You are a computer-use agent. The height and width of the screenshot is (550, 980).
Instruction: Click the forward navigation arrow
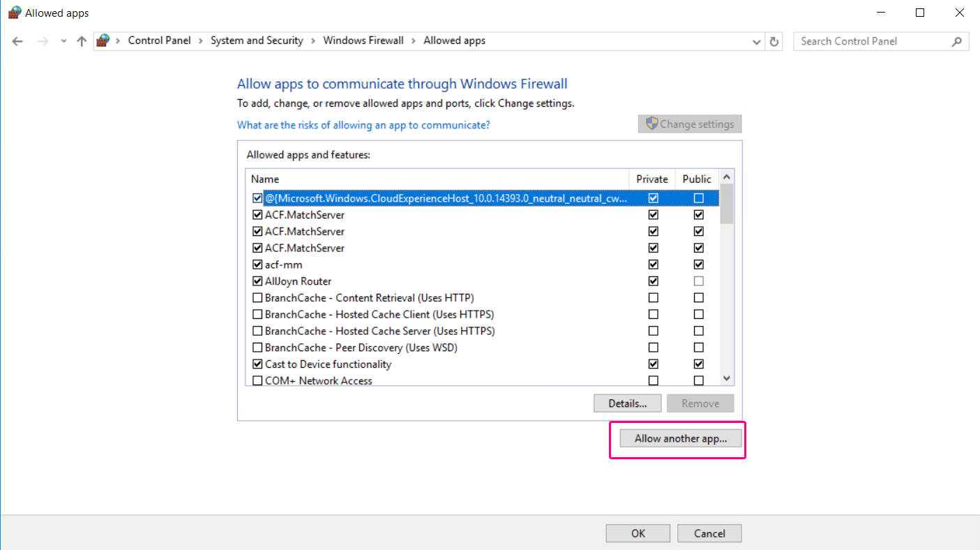[43, 41]
